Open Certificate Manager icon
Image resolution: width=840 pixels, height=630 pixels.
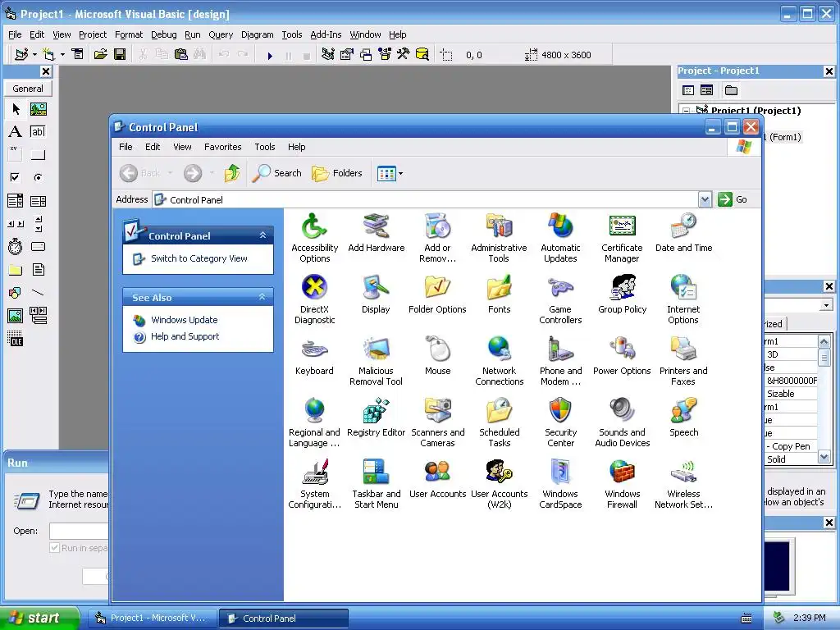tap(622, 238)
